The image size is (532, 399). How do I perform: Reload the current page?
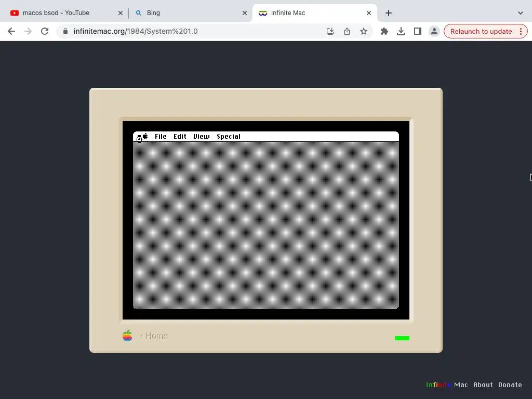click(x=45, y=31)
